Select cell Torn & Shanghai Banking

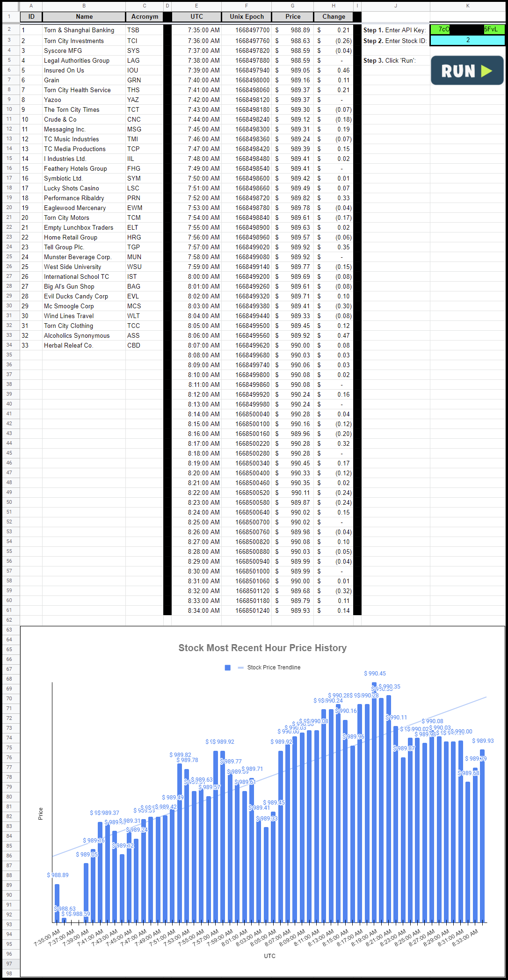(x=84, y=30)
